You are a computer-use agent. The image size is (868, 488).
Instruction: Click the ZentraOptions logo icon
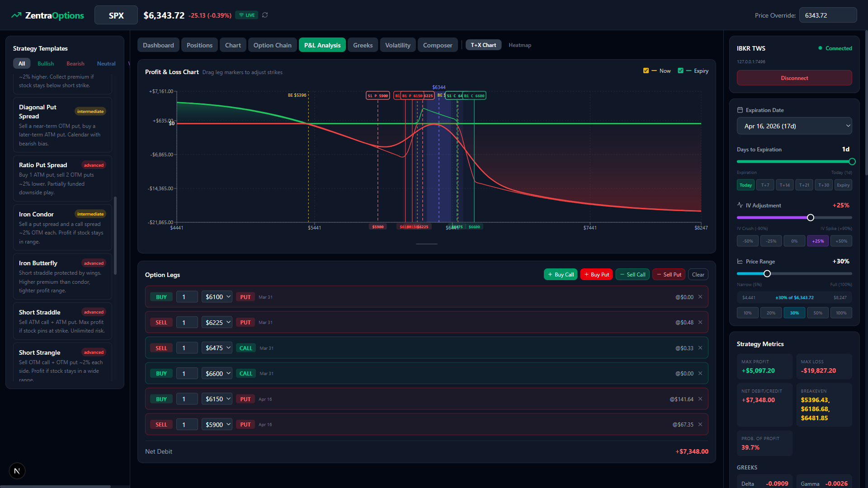click(x=16, y=15)
